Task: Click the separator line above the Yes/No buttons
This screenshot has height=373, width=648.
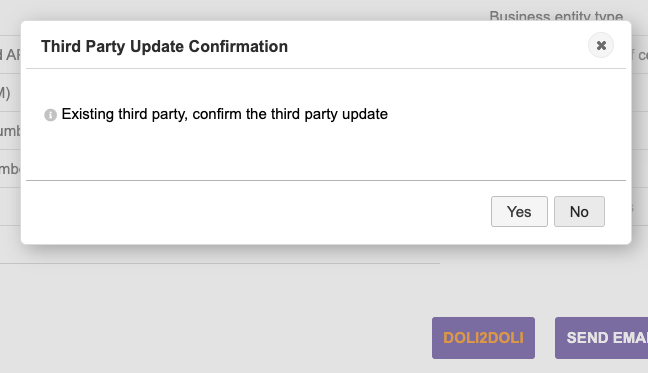Action: point(326,180)
